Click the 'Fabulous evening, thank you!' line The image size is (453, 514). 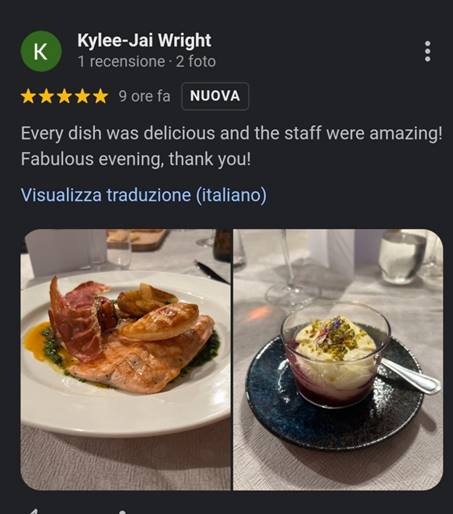click(x=136, y=159)
